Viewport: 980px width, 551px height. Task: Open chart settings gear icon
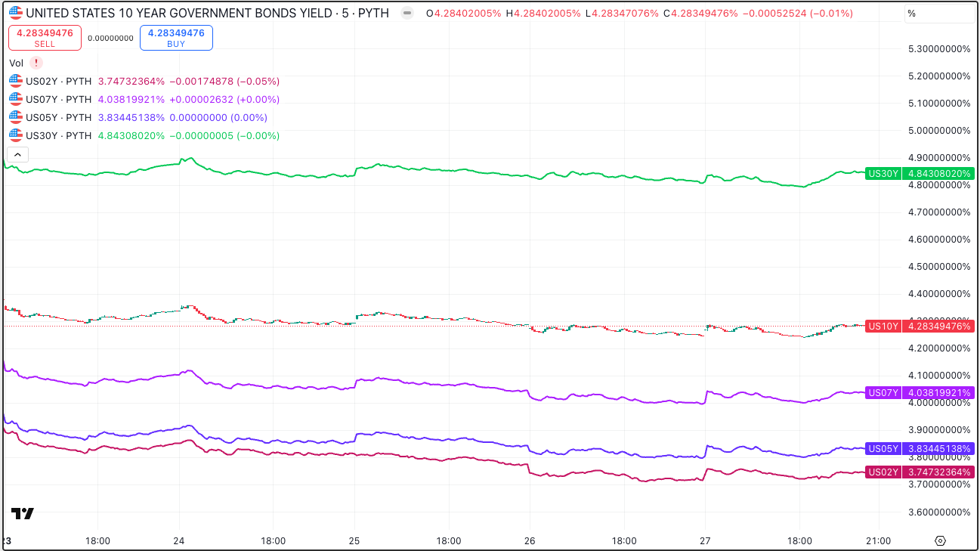coord(940,540)
